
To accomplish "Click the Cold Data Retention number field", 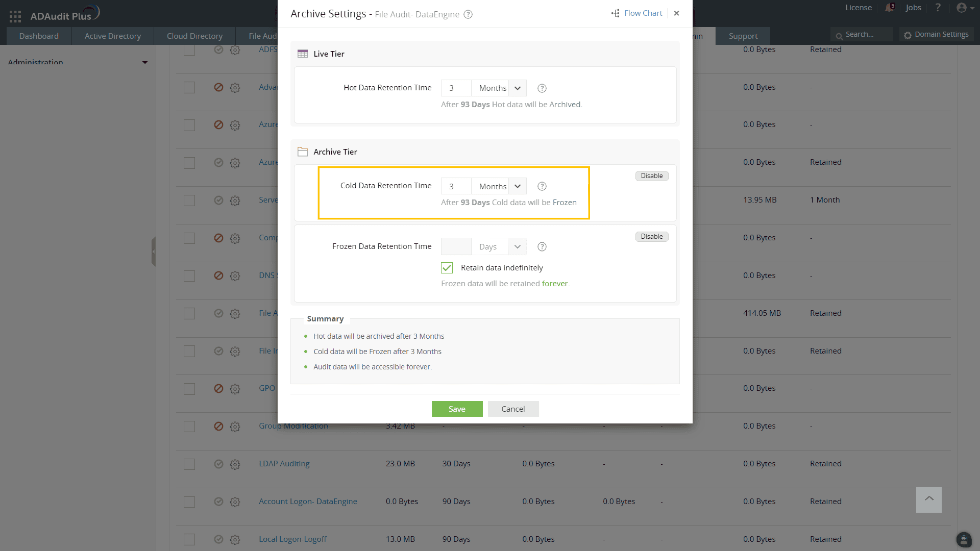I will point(456,186).
